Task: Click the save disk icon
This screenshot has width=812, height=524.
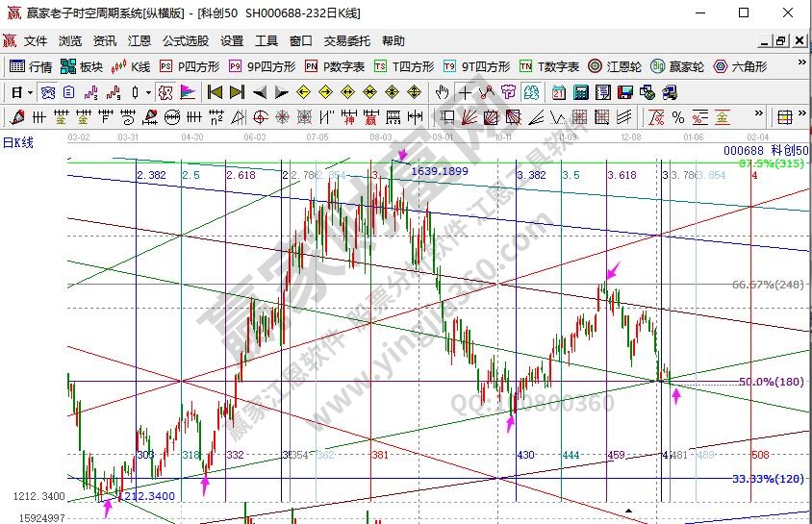Action: click(x=624, y=92)
